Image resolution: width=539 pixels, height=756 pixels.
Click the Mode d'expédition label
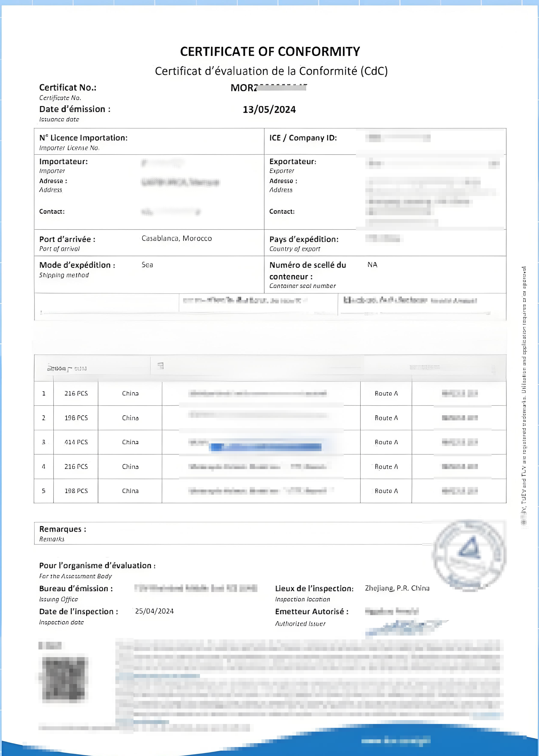click(77, 265)
